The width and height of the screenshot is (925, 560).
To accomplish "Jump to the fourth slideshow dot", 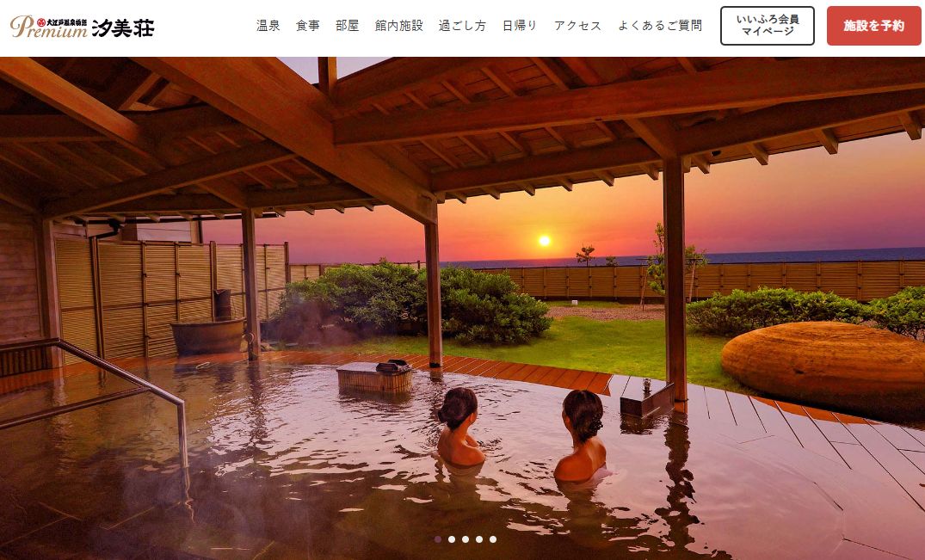I will click(479, 539).
